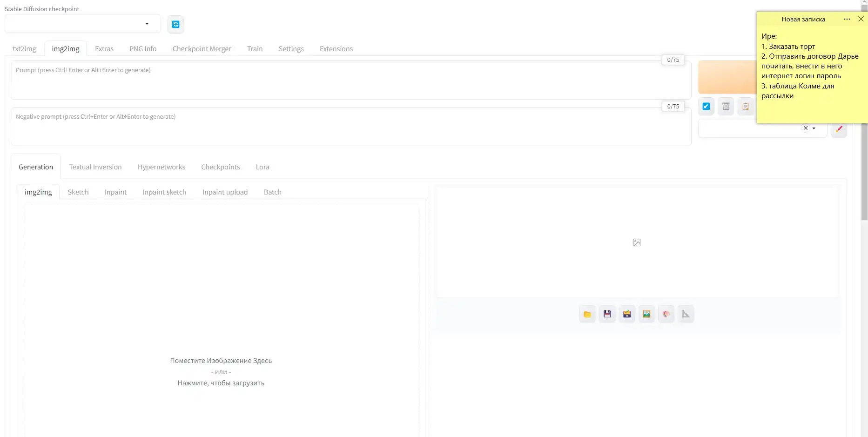868x437 pixels.
Task: Click the orange Generate button
Action: [727, 77]
